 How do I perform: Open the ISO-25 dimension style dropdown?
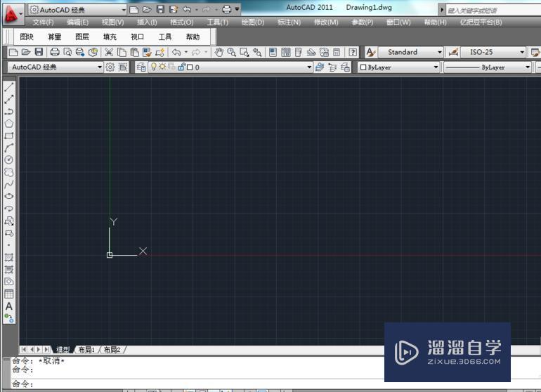522,52
